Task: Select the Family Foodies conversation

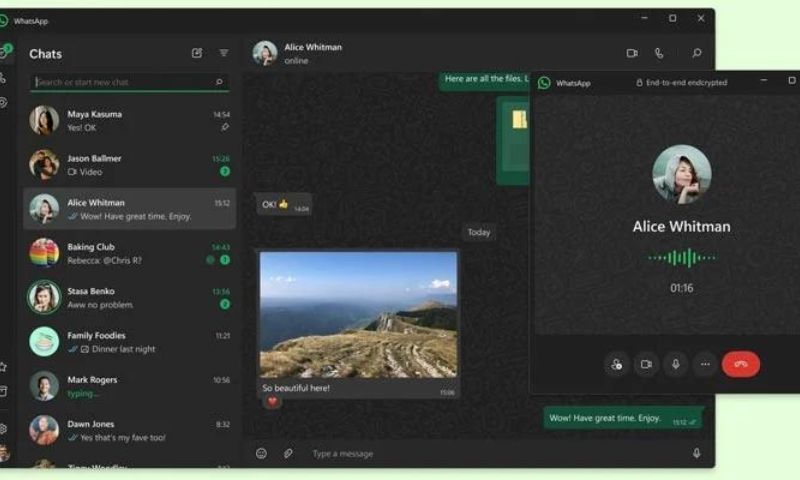Action: pyautogui.click(x=130, y=342)
